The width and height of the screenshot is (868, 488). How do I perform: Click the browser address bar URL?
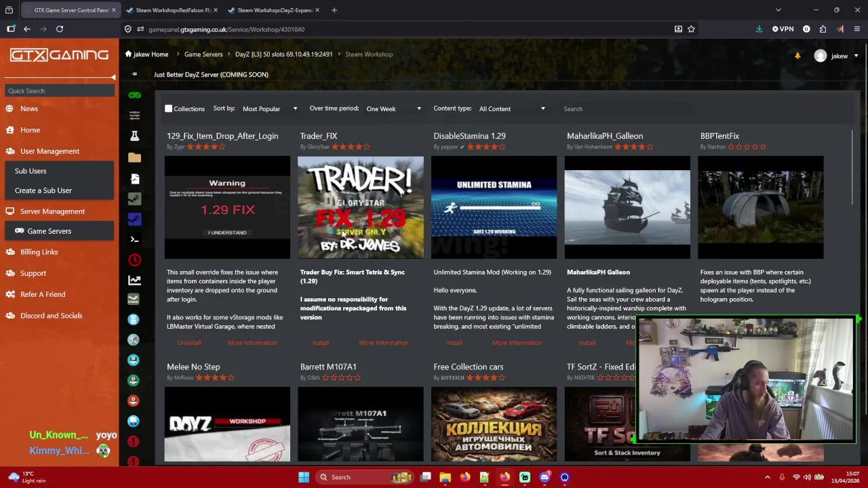pyautogui.click(x=226, y=29)
